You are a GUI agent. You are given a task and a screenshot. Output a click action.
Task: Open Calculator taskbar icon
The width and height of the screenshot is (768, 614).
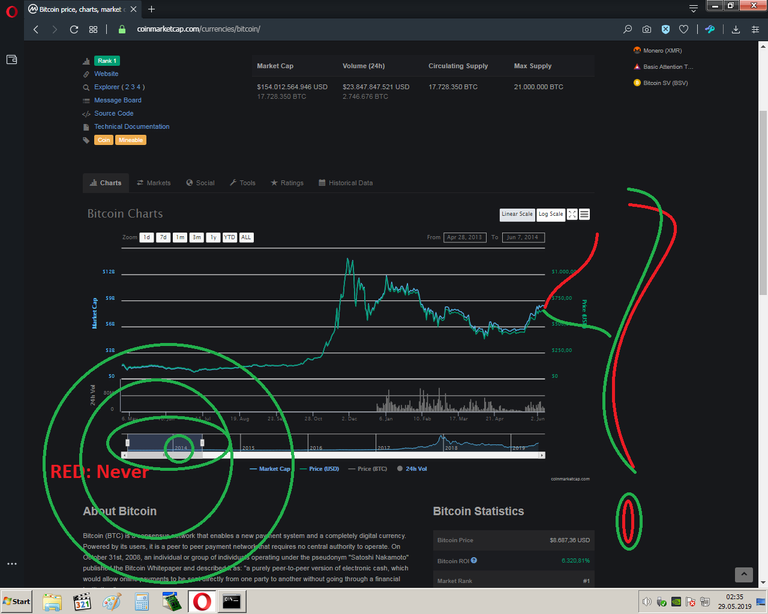coord(142,602)
